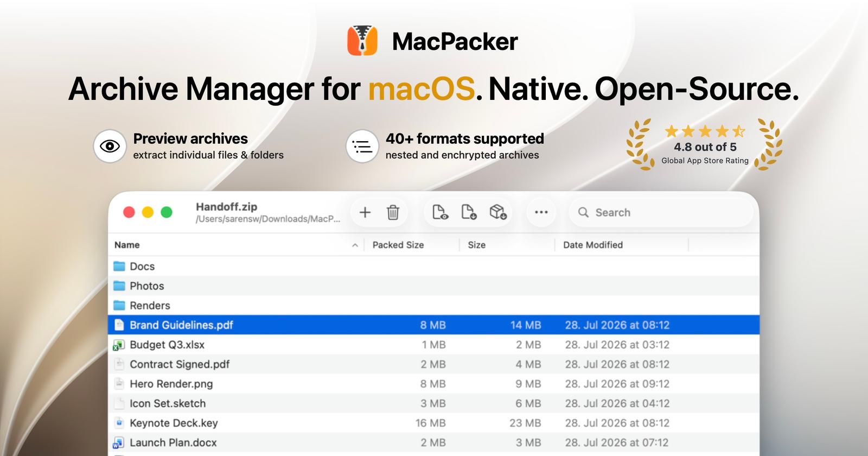Click the 9 MB size of Hero Render.png
The height and width of the screenshot is (456, 868).
pos(528,384)
